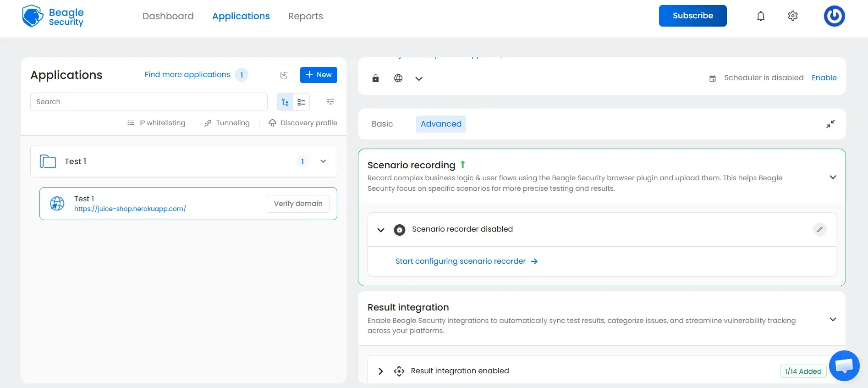Open the filter options icon
The height and width of the screenshot is (388, 868).
(330, 102)
